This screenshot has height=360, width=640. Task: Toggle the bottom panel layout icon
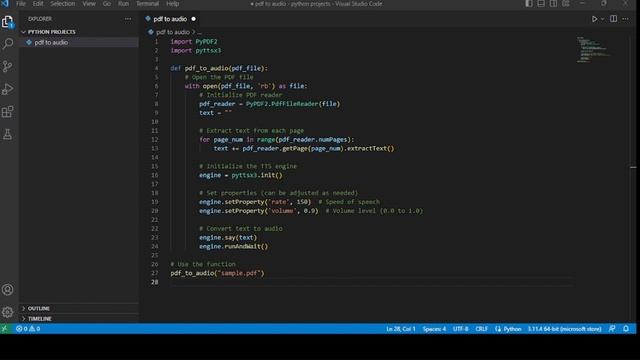541,4
